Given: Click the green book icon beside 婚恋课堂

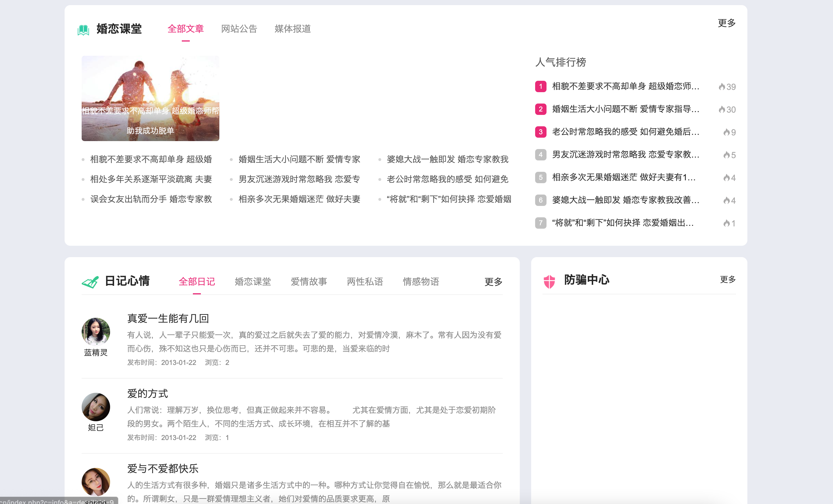Looking at the screenshot, I should (83, 30).
